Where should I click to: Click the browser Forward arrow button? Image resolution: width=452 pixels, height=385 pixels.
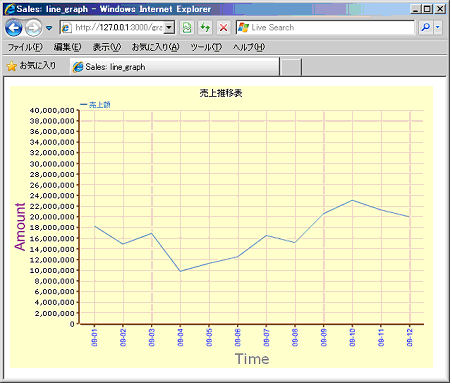pos(33,28)
